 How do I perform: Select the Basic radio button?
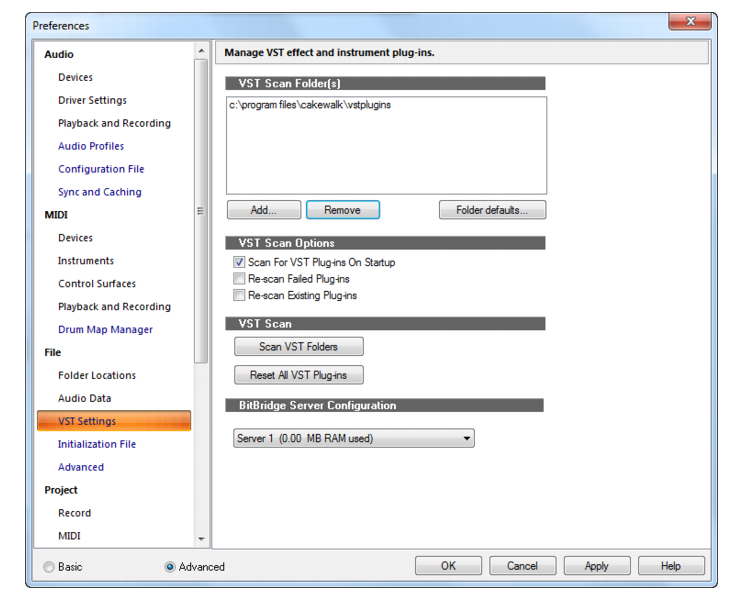tap(49, 567)
